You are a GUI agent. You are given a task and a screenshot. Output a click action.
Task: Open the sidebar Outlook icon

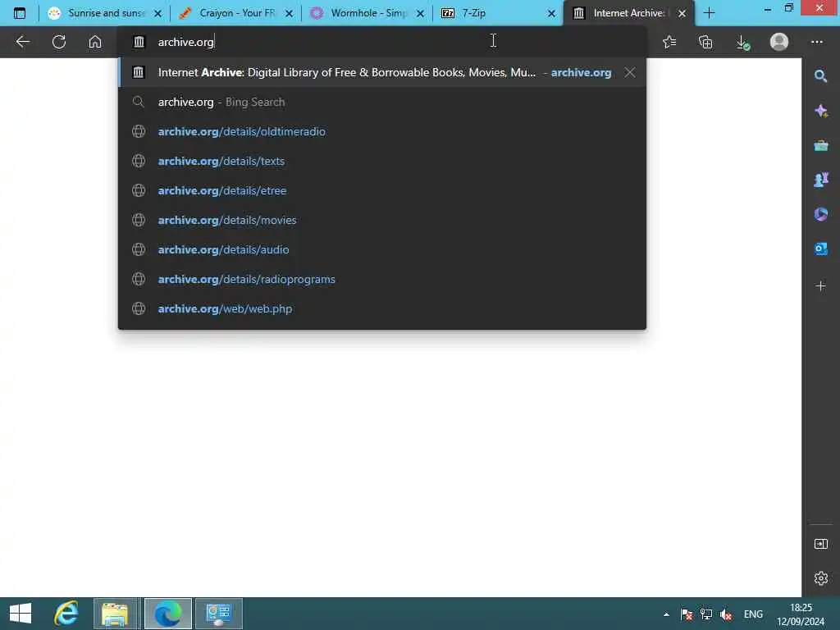coord(820,249)
